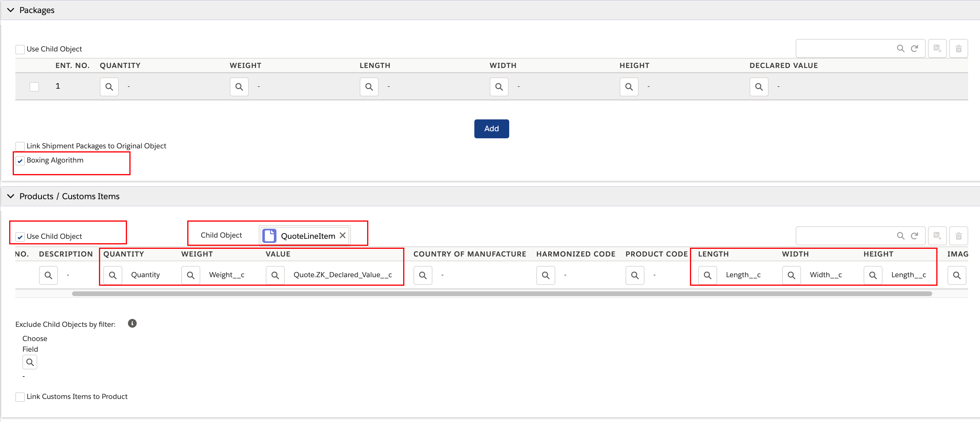Viewport: 980px width, 422px height.
Task: Collapse the Packages section chevron
Action: [11, 10]
